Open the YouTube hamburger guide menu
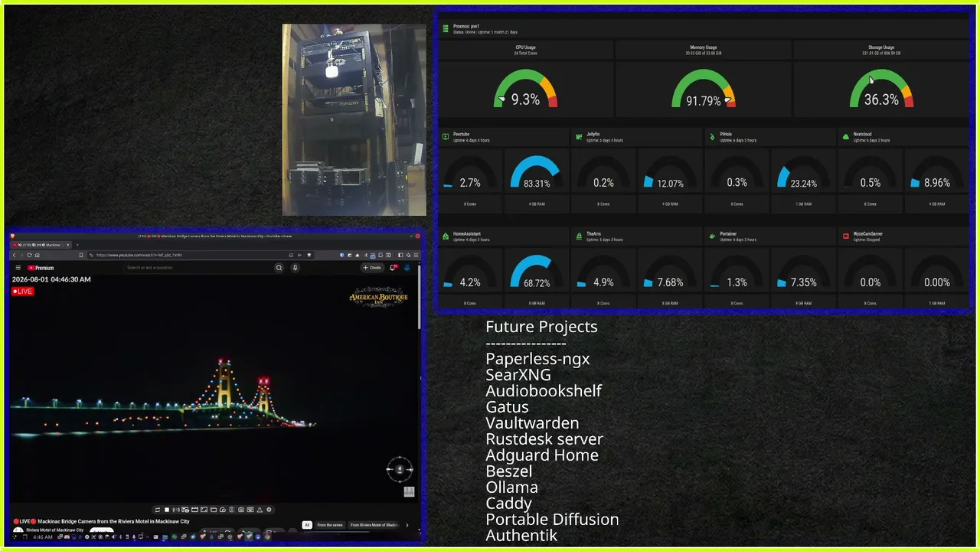Screen dimensions: 980x551 [18, 268]
